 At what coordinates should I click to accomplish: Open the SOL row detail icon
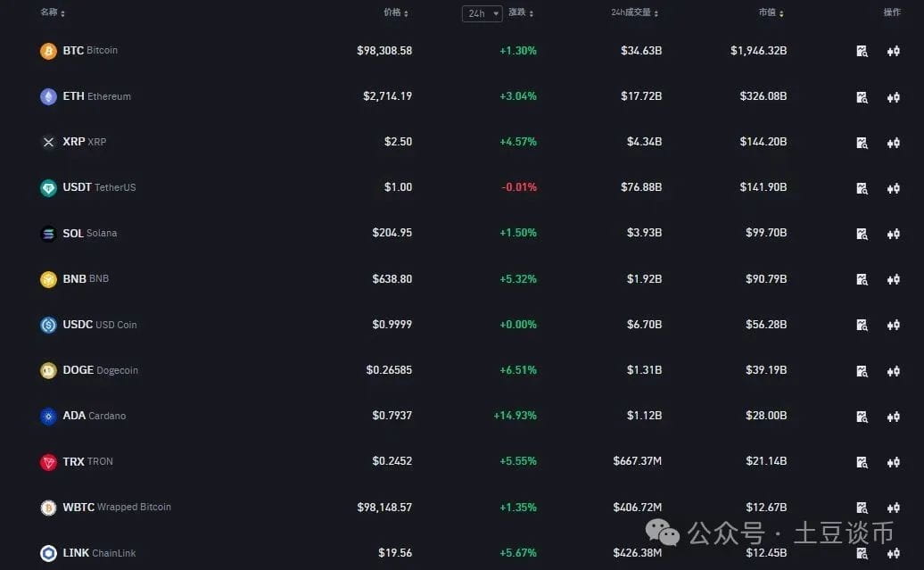click(x=862, y=234)
